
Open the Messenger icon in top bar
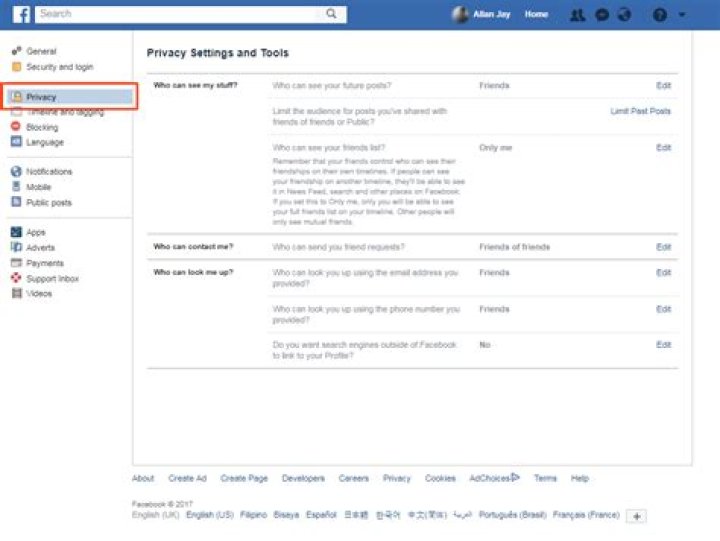[602, 15]
